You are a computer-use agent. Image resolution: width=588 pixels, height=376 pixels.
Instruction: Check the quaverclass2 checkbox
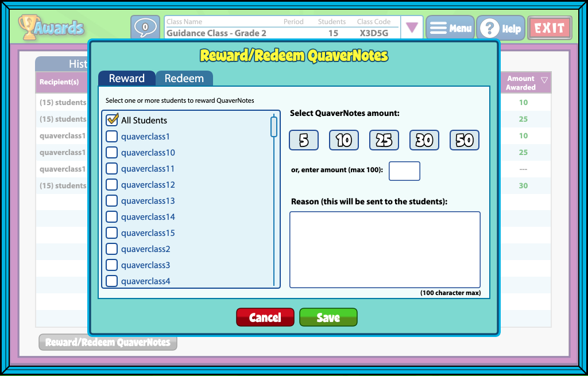tap(112, 249)
